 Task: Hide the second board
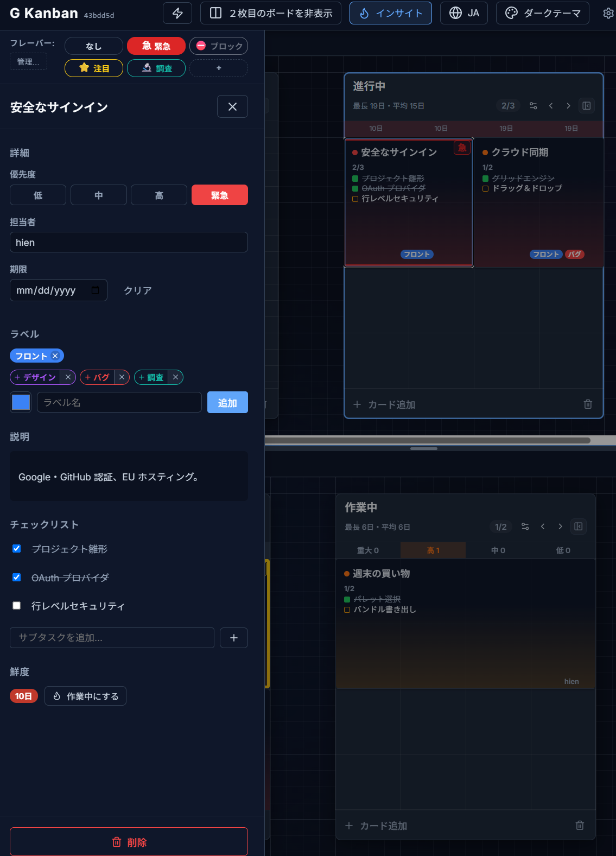click(x=271, y=13)
